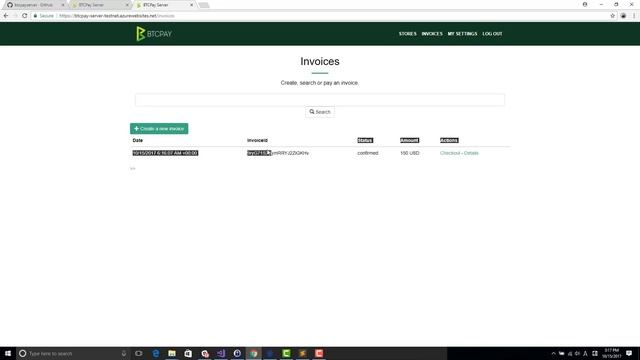Viewport: 640px width, 360px height.
Task: Open the Details link for the invoice
Action: [471, 153]
